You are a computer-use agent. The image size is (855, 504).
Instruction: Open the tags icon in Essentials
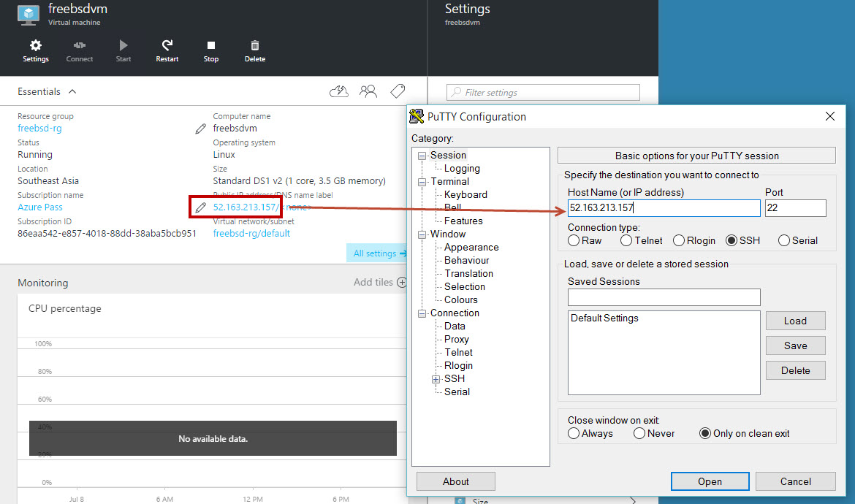point(398,91)
